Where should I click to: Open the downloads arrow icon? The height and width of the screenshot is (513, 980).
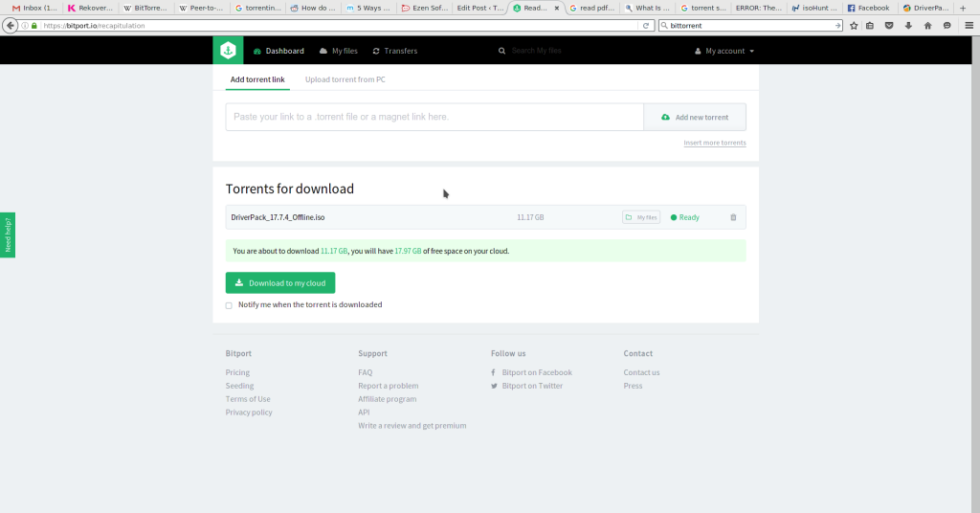tap(908, 26)
